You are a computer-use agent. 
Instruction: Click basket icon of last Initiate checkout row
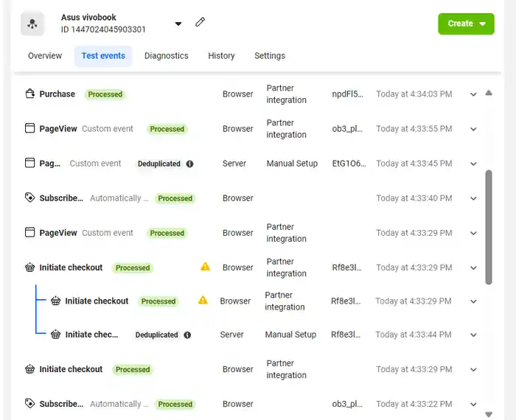pos(30,369)
